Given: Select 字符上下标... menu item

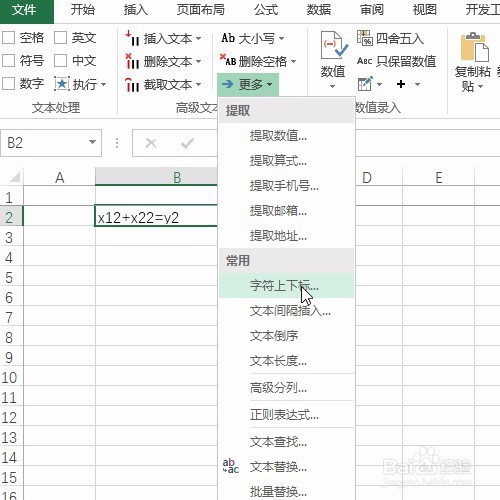Looking at the screenshot, I should coord(286,286).
